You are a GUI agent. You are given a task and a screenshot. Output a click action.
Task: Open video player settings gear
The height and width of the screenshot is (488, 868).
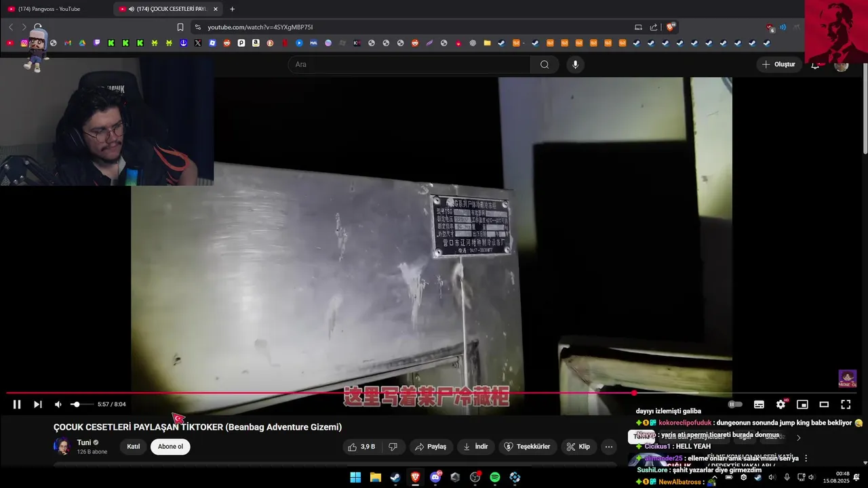tap(781, 405)
